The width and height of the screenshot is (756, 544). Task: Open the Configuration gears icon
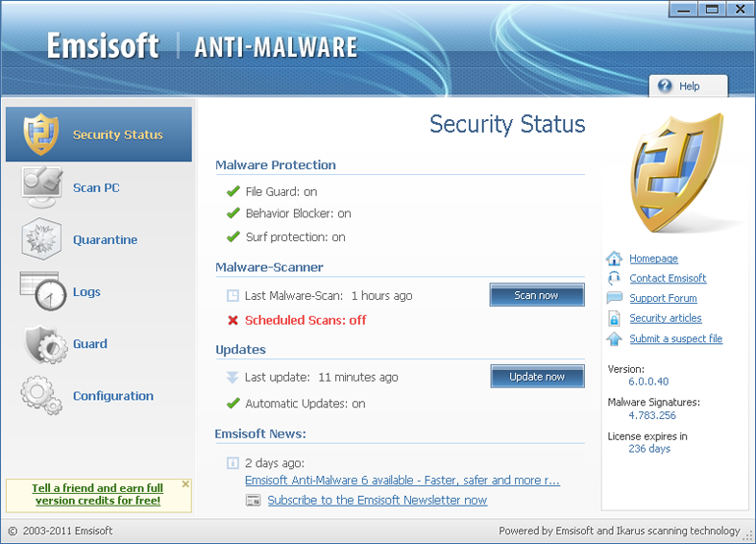pos(41,395)
